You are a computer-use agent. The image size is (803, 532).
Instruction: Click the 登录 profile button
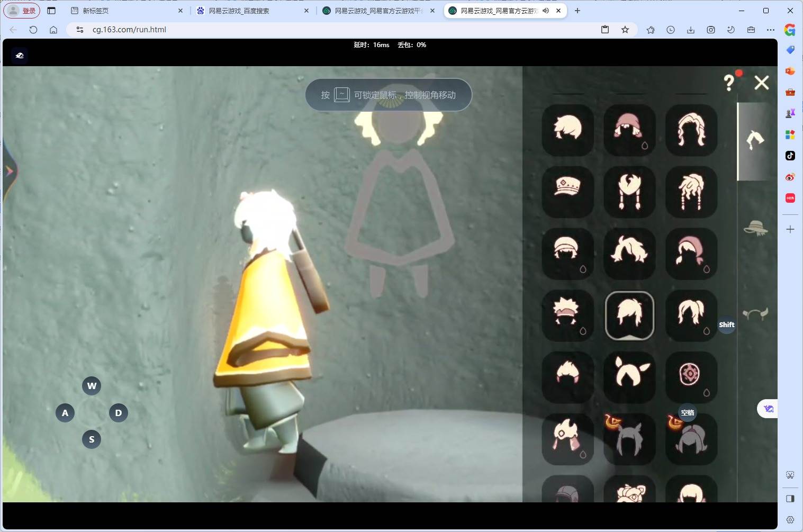coord(22,11)
